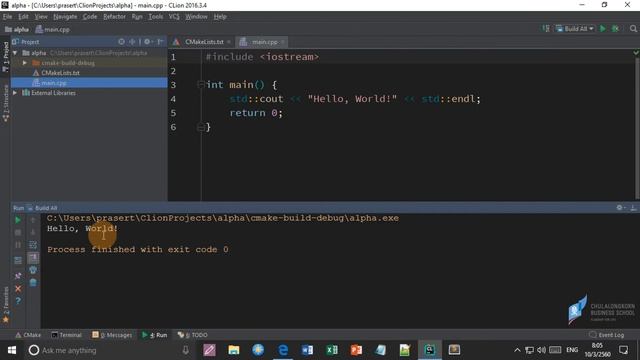Open Windows Start menu
Image resolution: width=640 pixels, height=360 pixels.
coord(11,350)
